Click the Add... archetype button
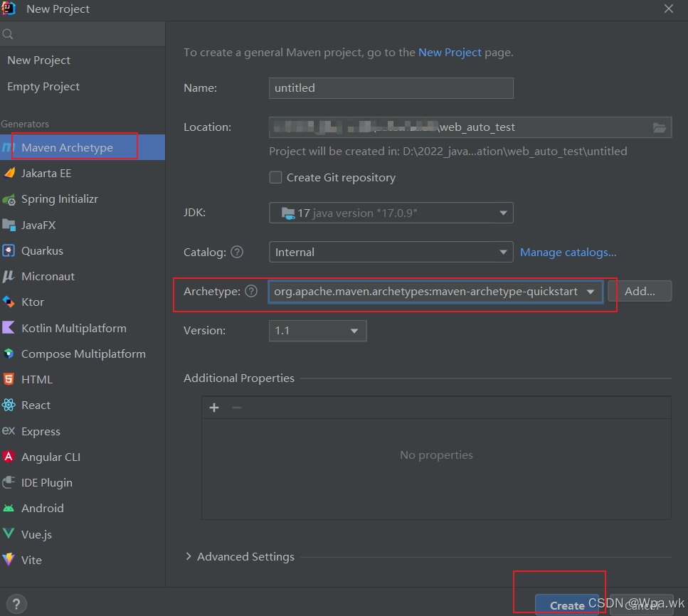Image resolution: width=688 pixels, height=616 pixels. [x=640, y=292]
